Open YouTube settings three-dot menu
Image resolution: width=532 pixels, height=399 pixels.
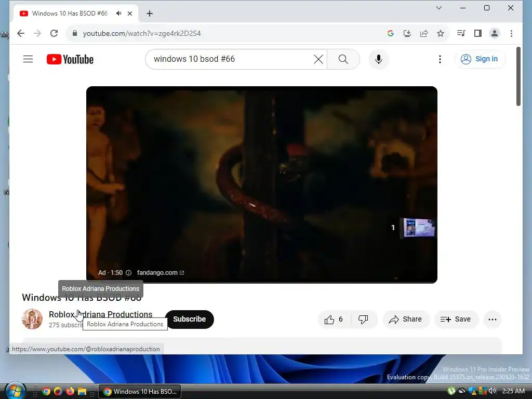pos(440,59)
